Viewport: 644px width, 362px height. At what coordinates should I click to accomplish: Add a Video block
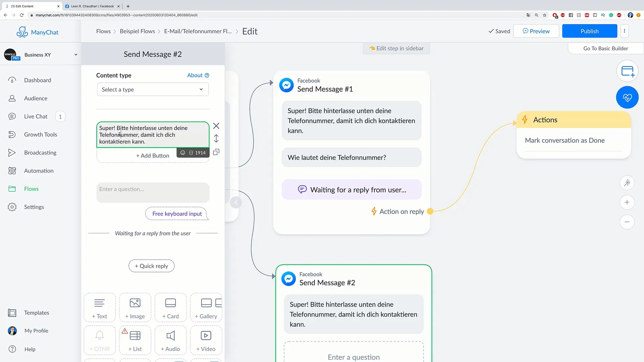click(206, 340)
